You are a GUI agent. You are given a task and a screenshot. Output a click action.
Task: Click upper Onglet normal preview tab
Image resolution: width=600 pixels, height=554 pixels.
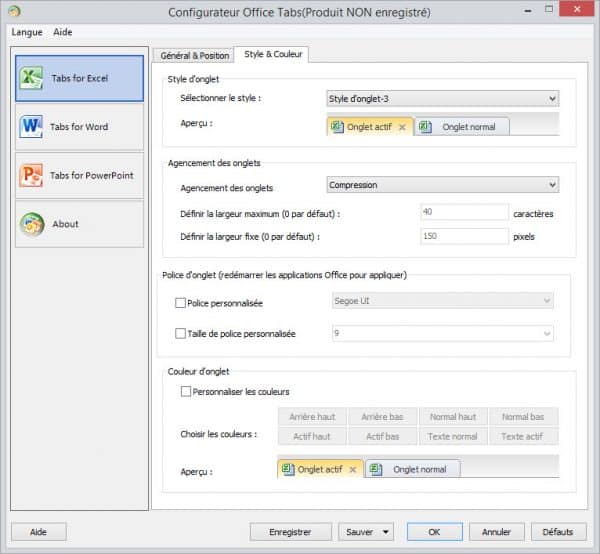462,127
